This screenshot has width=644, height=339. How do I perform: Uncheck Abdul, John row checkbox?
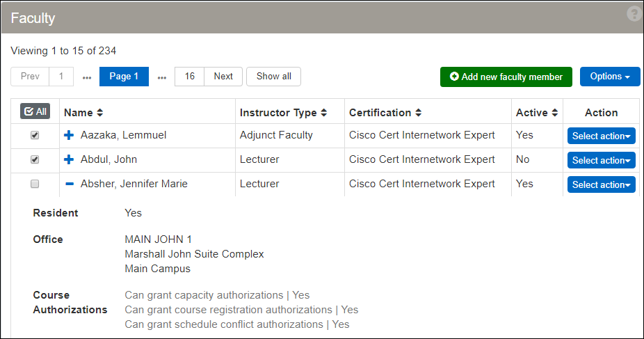(x=35, y=159)
